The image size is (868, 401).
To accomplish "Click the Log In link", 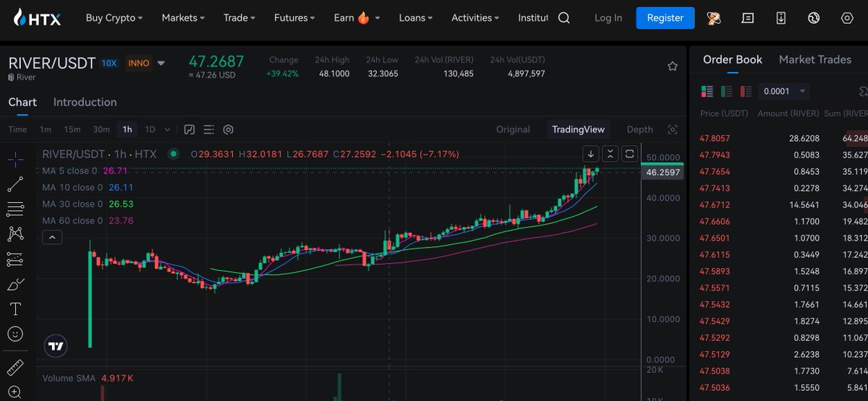I will point(608,18).
